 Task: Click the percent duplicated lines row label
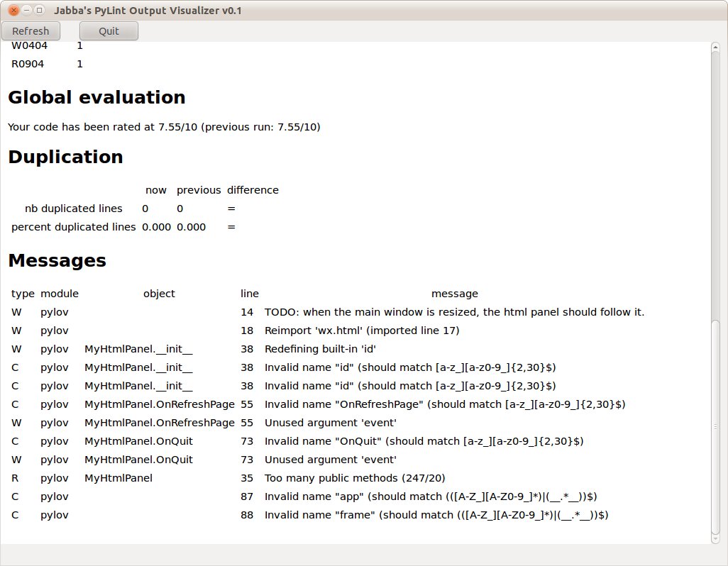tap(73, 227)
